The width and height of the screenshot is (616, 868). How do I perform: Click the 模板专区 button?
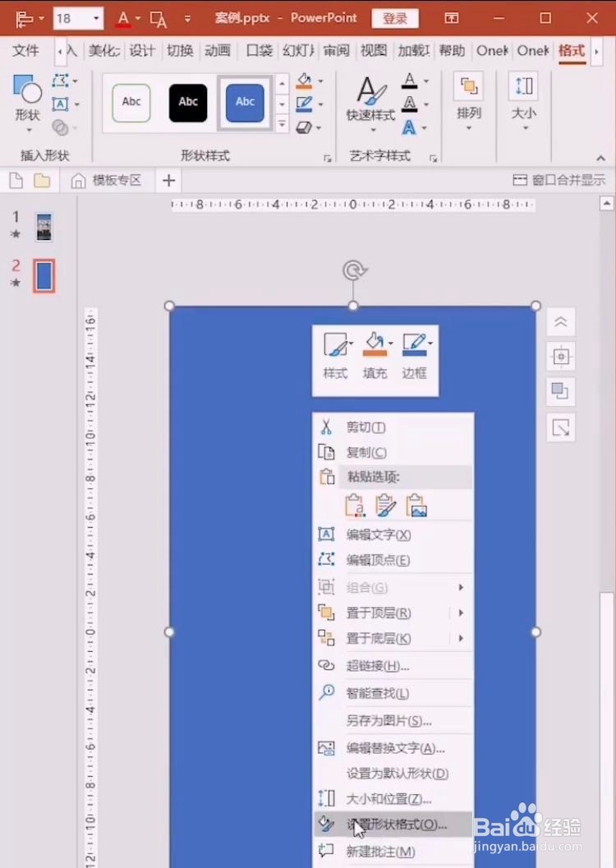pos(107,181)
